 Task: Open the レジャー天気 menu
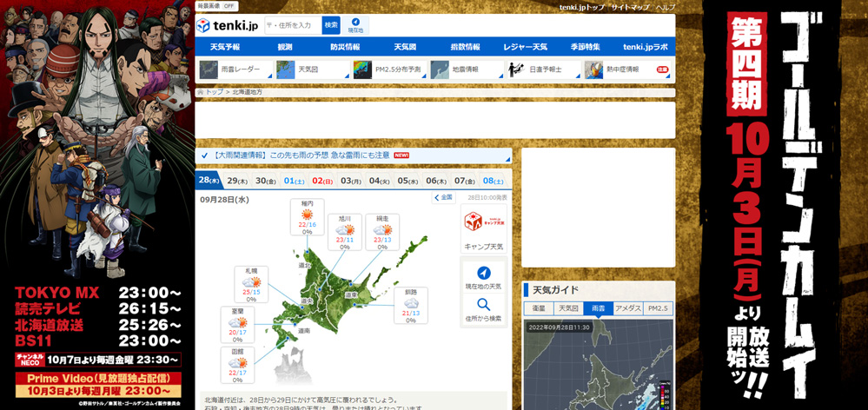526,47
